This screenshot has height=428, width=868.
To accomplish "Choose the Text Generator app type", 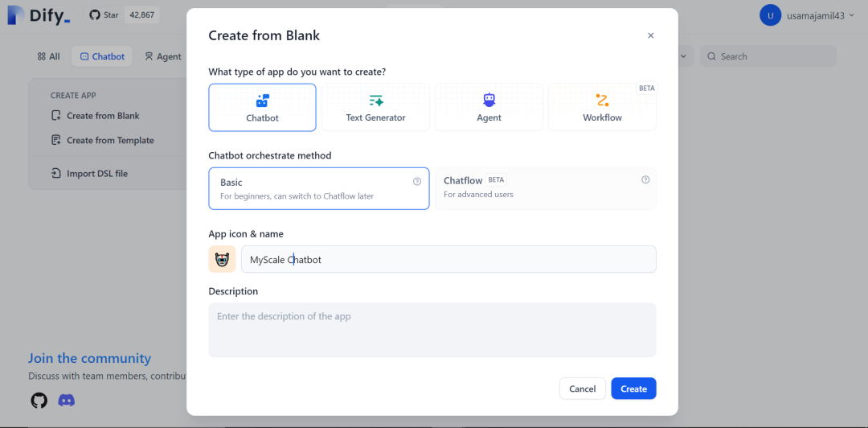I will 375,107.
